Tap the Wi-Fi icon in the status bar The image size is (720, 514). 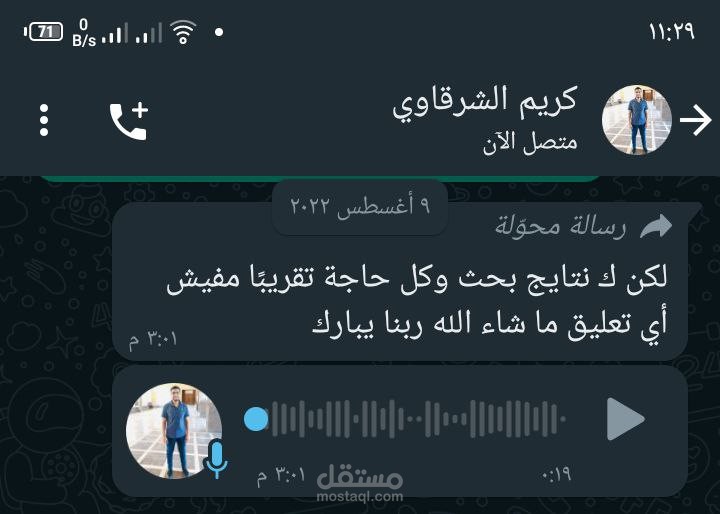coord(183,32)
